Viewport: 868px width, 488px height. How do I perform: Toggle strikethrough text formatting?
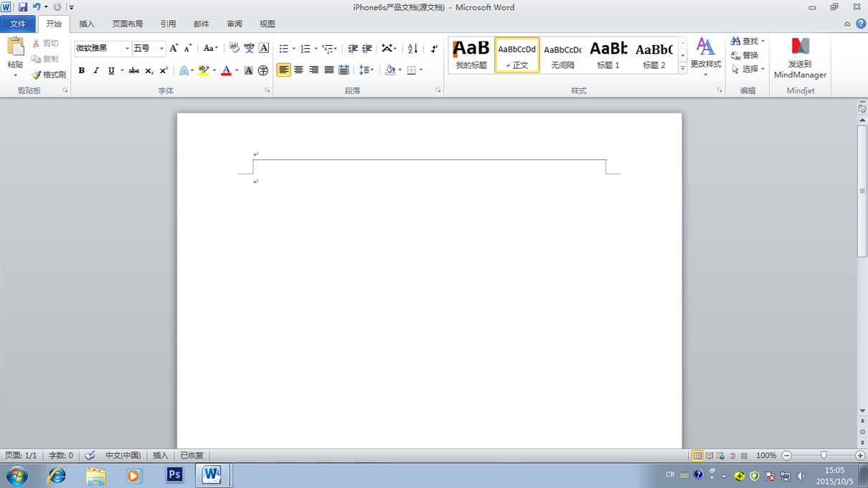[x=133, y=70]
